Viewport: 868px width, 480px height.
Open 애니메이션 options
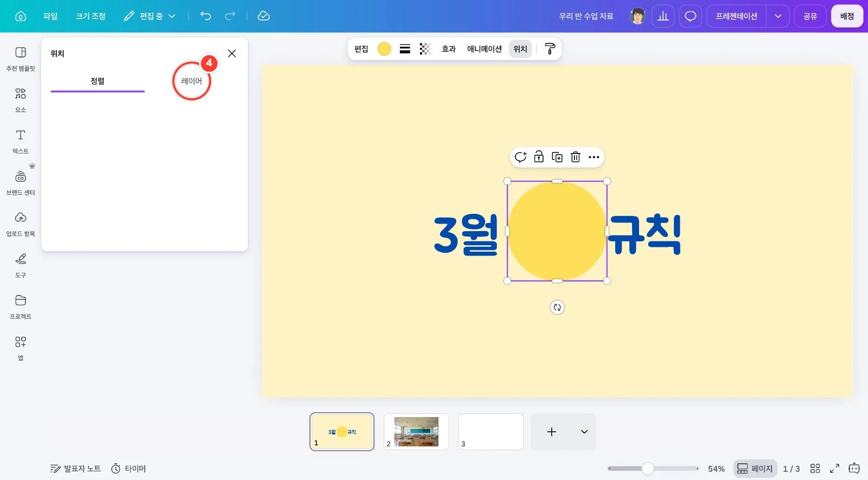coord(484,49)
